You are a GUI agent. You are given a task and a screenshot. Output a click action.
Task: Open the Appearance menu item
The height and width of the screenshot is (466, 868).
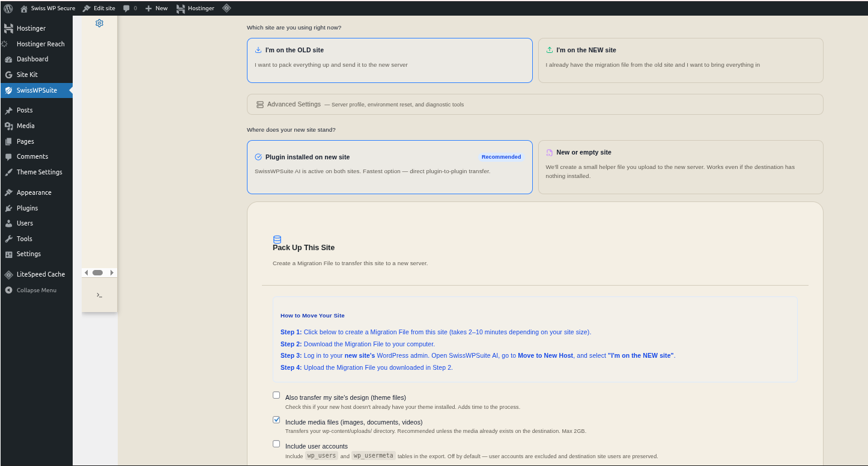click(x=34, y=192)
